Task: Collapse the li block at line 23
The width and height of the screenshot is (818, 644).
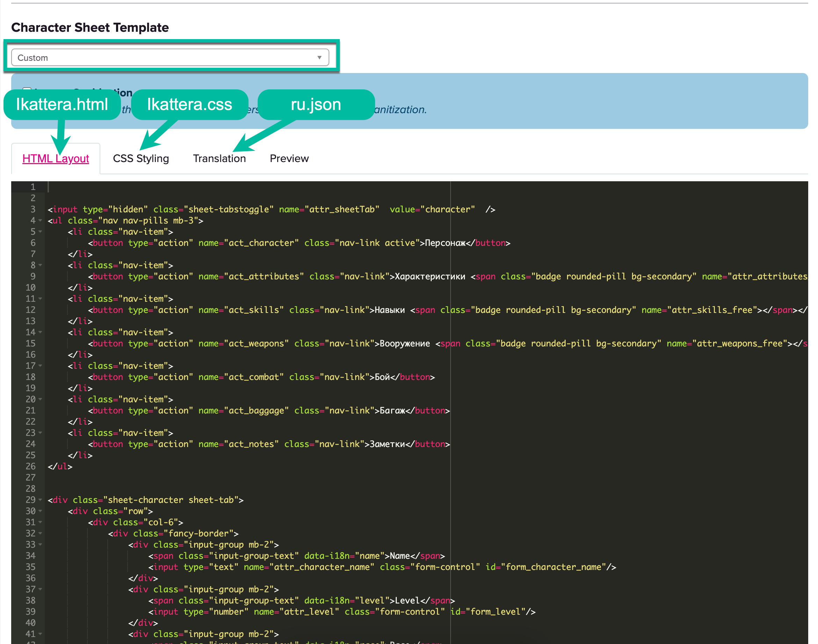Action: click(40, 433)
